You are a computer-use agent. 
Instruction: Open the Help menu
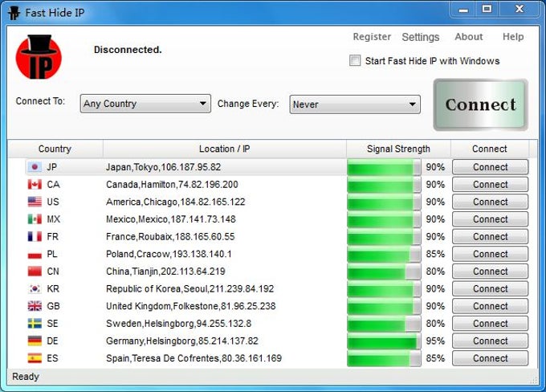[513, 37]
